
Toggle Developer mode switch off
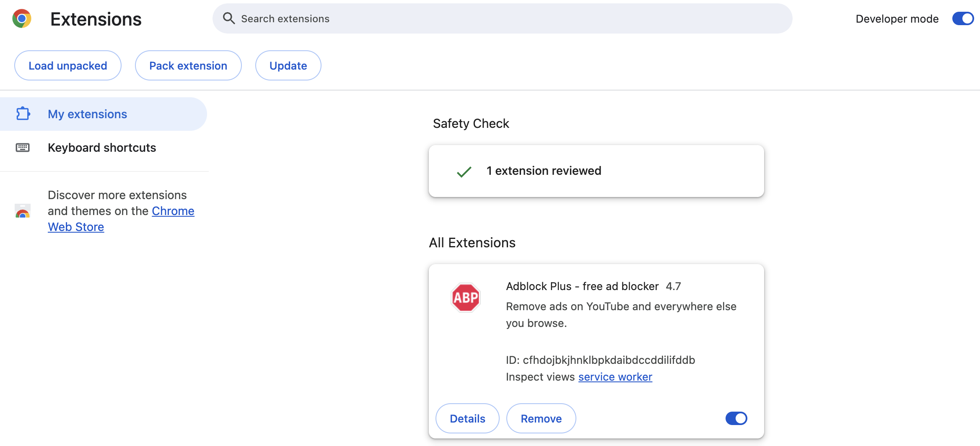point(963,19)
